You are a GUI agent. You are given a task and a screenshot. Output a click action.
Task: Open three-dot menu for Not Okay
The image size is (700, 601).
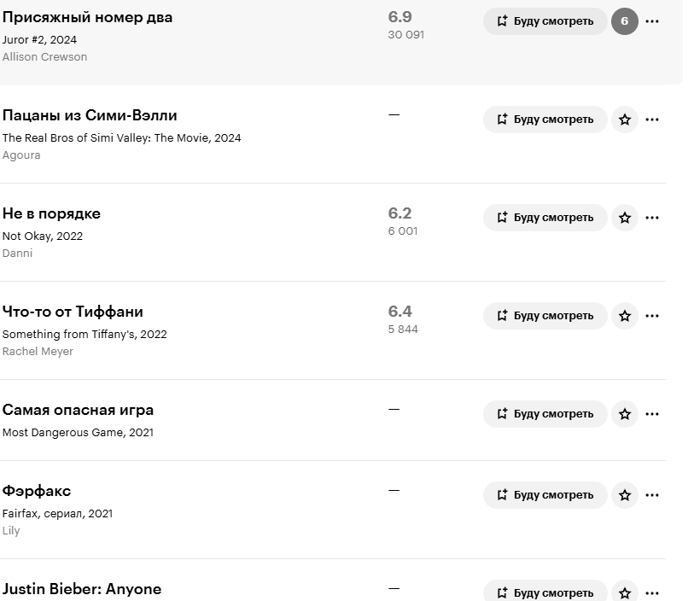652,218
